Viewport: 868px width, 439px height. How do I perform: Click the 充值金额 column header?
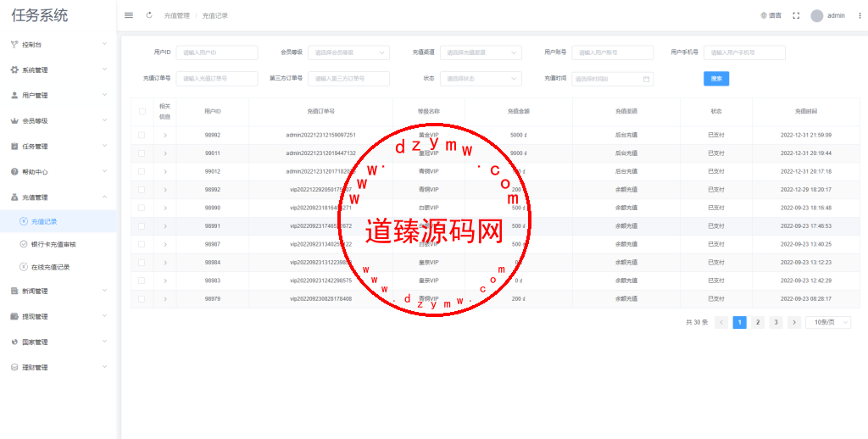coord(519,111)
